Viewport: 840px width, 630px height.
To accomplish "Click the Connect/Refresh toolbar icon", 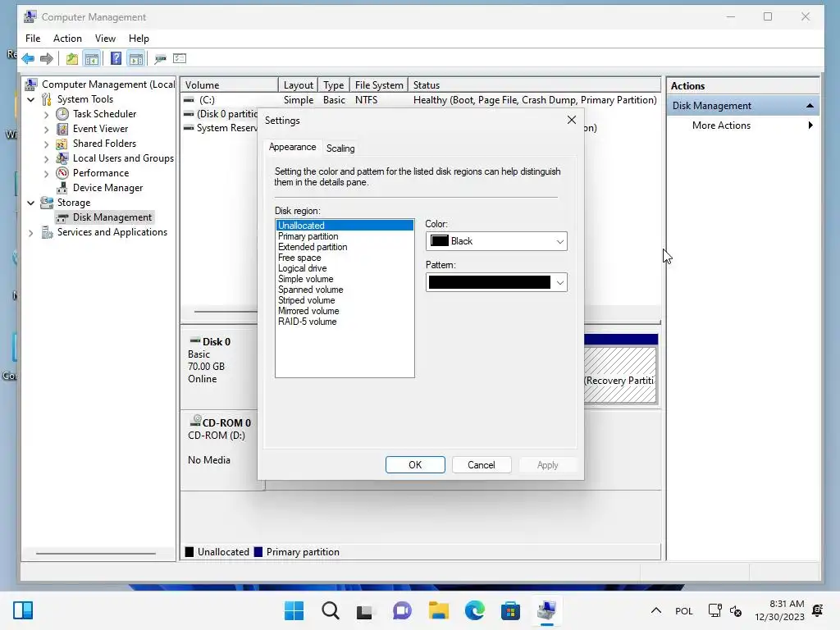I will click(160, 58).
